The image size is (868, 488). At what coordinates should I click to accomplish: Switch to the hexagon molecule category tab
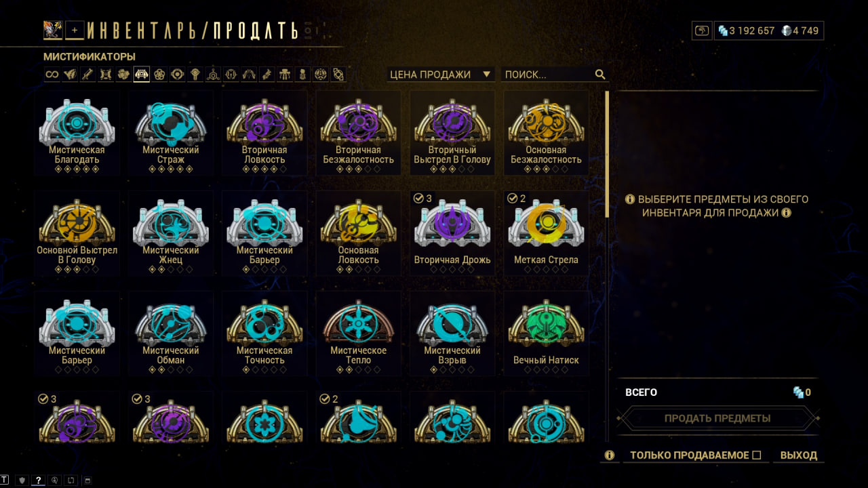tap(213, 75)
